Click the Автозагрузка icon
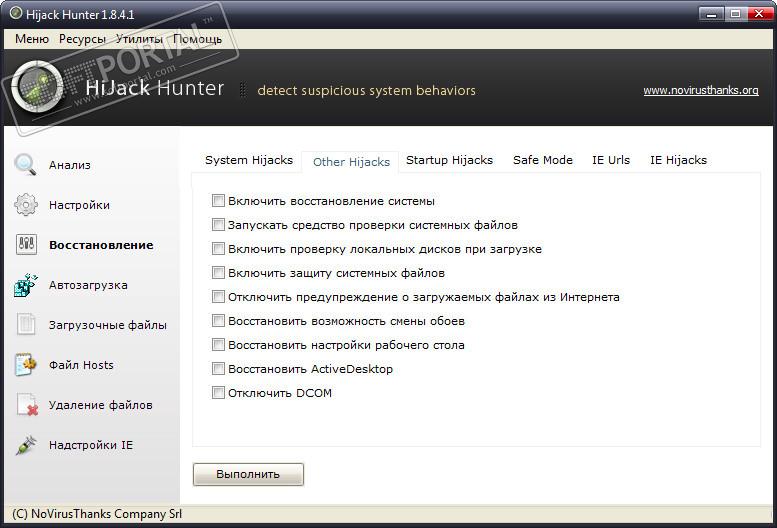The image size is (777, 528). (x=26, y=285)
